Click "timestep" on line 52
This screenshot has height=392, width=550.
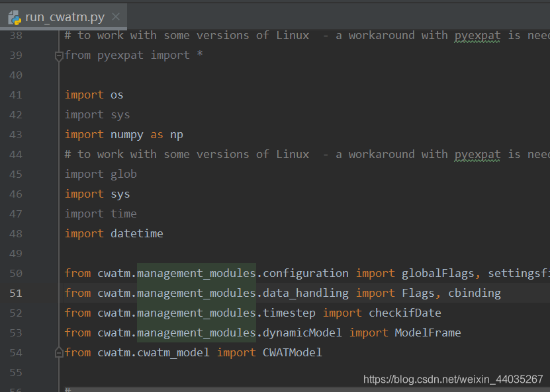[289, 313]
